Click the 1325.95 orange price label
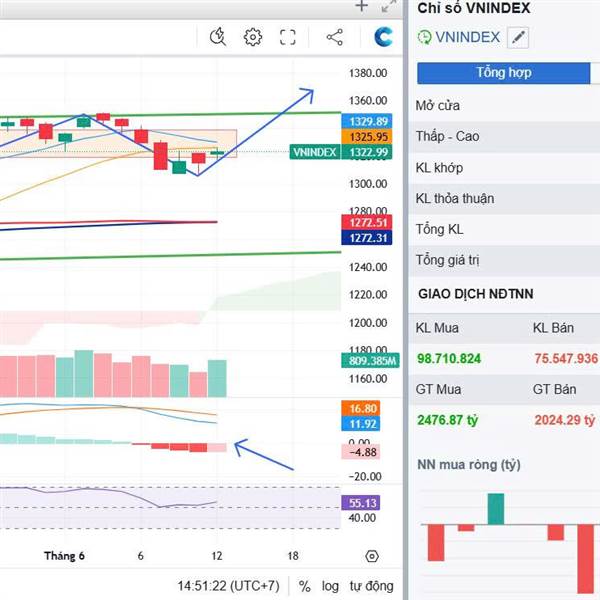Screen dimensions: 600x600 (367, 137)
